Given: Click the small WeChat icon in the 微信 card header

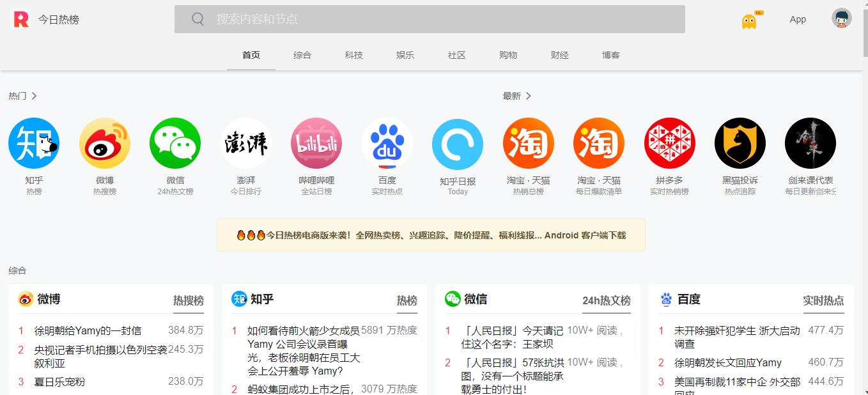Looking at the screenshot, I should click(453, 299).
